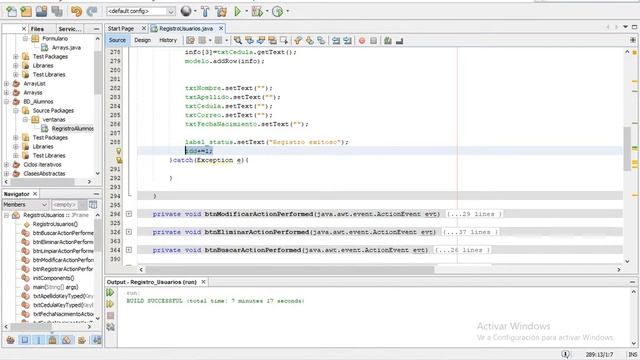This screenshot has height=360, width=640.
Task: Open the default config combo box
Action: [141, 11]
